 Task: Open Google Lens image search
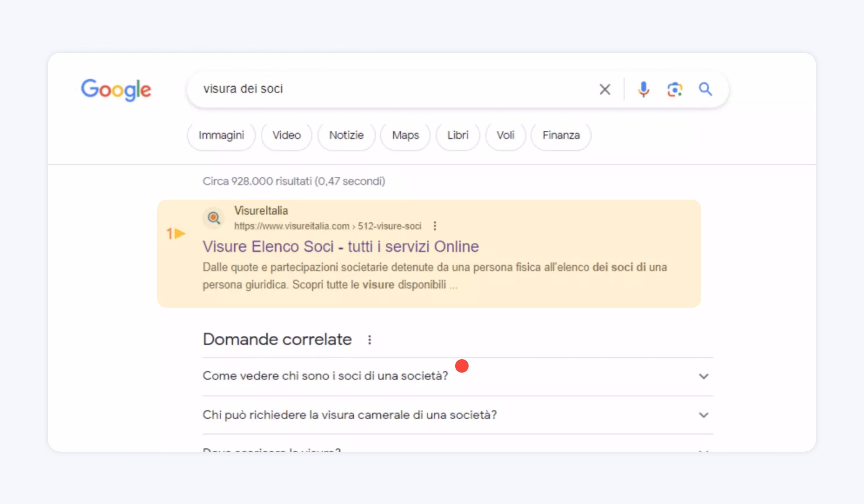(675, 90)
